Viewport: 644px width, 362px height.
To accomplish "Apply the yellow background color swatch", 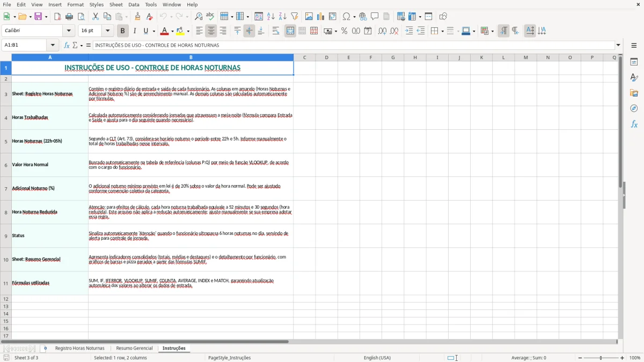I will click(x=181, y=31).
